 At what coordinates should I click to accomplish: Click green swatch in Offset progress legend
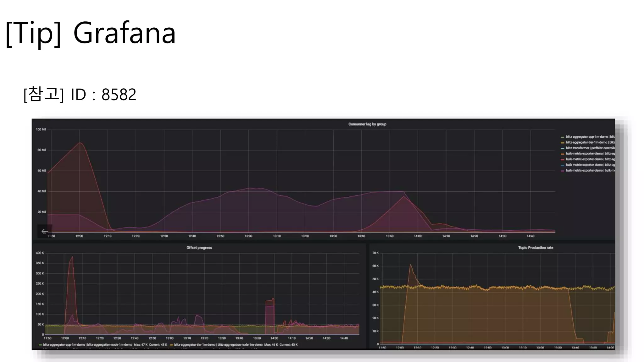[41, 345]
